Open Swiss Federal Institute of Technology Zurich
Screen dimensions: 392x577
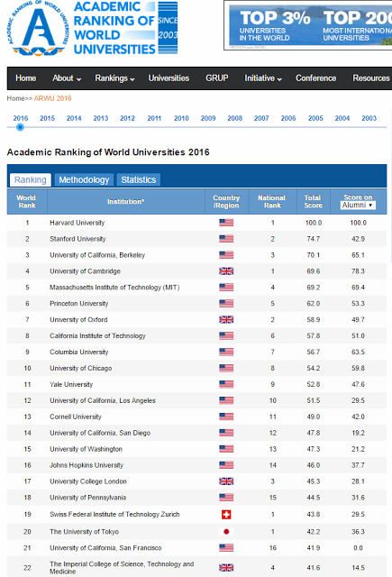point(114,515)
